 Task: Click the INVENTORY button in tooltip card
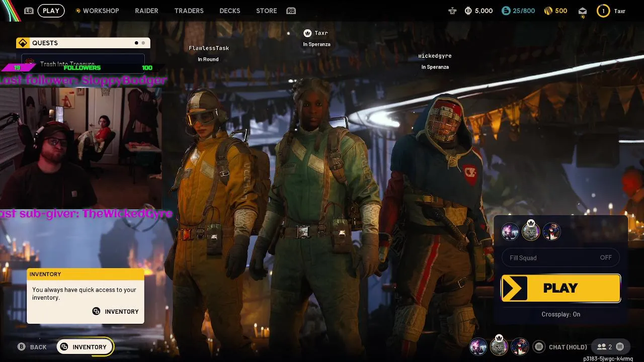click(x=115, y=312)
